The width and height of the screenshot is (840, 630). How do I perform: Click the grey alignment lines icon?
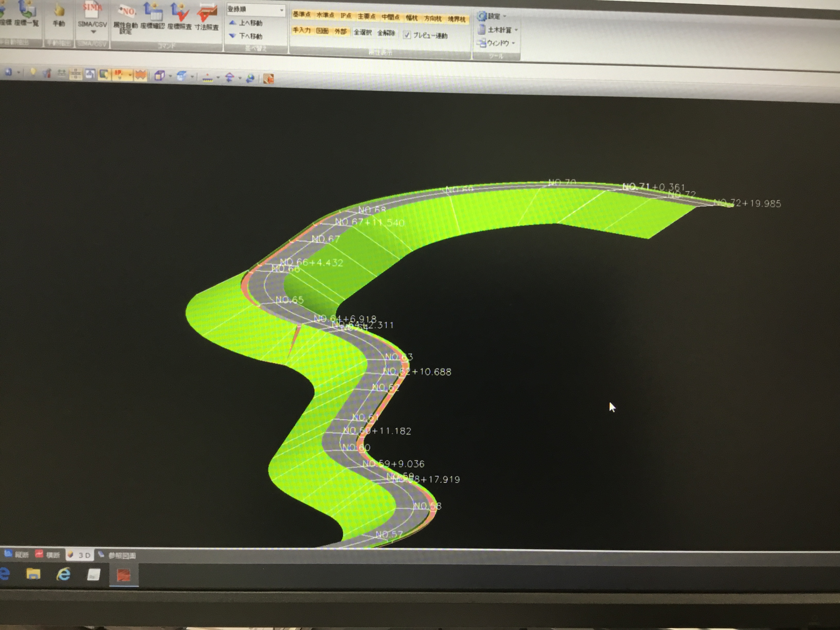61,73
